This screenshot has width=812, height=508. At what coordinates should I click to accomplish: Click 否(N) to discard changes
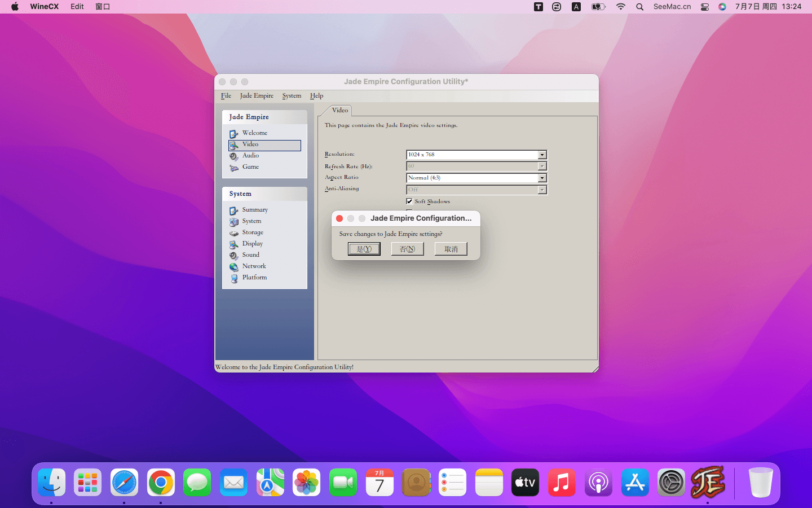point(408,249)
